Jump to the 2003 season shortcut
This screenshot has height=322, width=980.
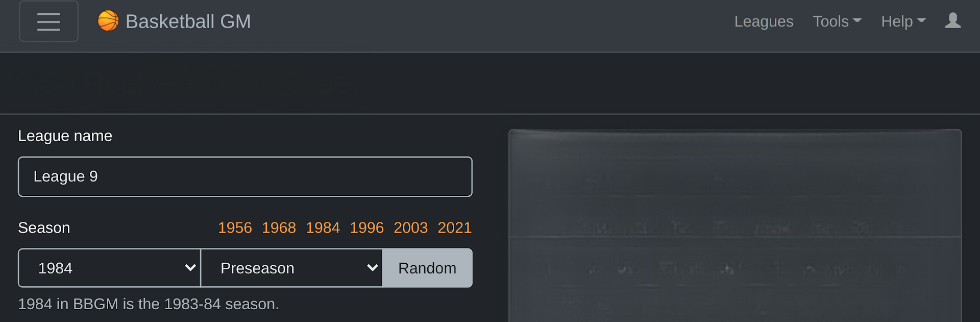point(410,227)
